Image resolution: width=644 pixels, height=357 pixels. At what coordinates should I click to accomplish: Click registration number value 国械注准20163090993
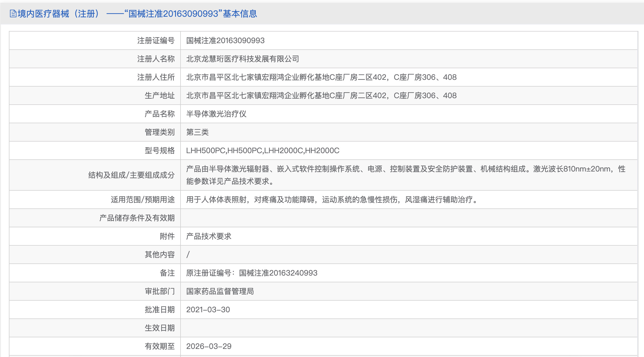[x=225, y=40]
